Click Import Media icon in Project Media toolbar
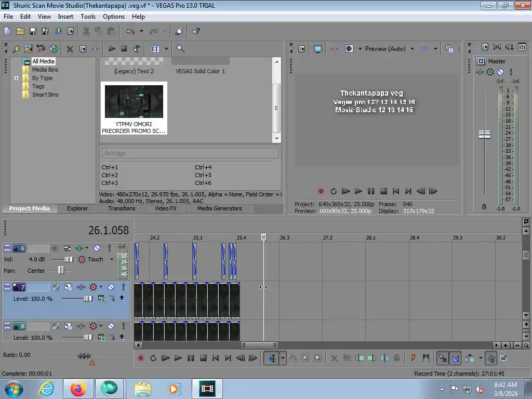Screen dimensions: 532x399 point(29,49)
